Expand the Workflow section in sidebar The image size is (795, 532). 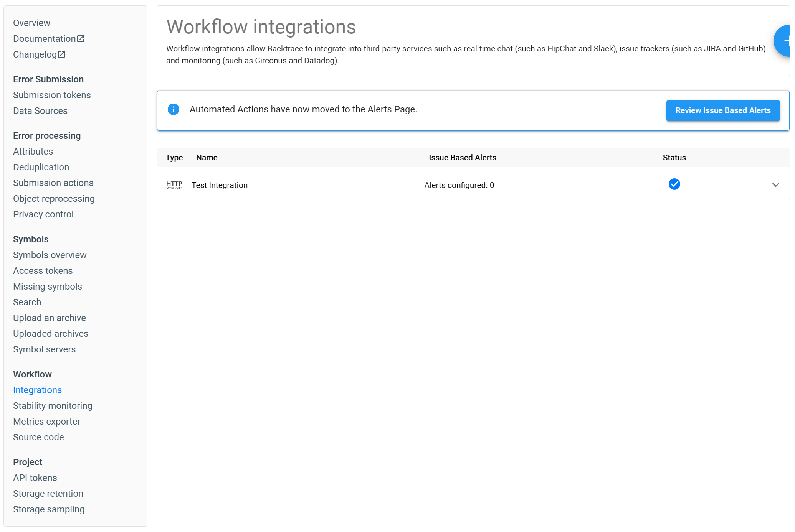point(32,374)
